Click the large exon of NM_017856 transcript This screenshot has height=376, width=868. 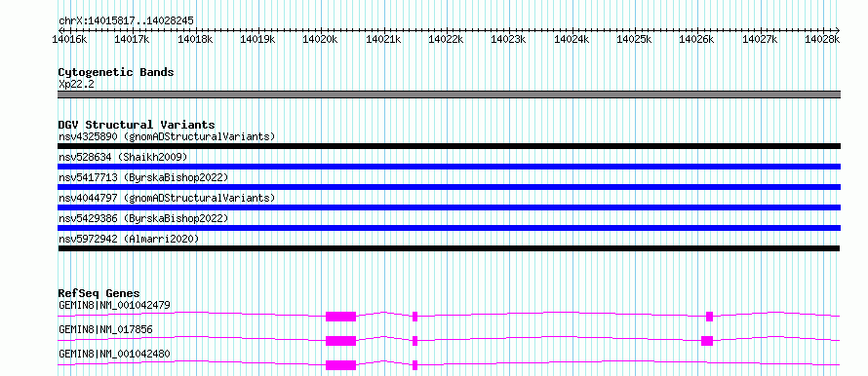[x=341, y=341]
